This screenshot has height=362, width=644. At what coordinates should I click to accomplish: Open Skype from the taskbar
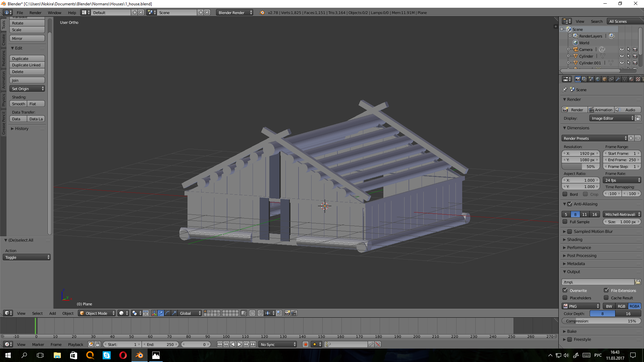106,355
